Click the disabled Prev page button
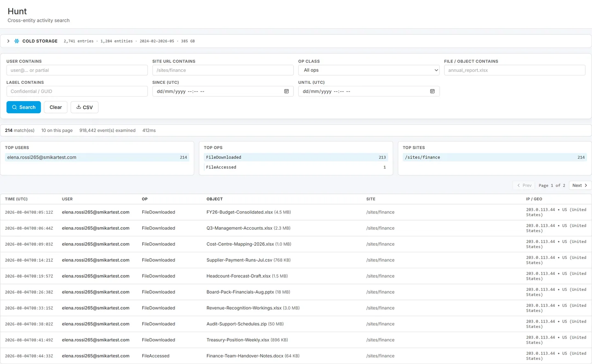 tap(524, 185)
